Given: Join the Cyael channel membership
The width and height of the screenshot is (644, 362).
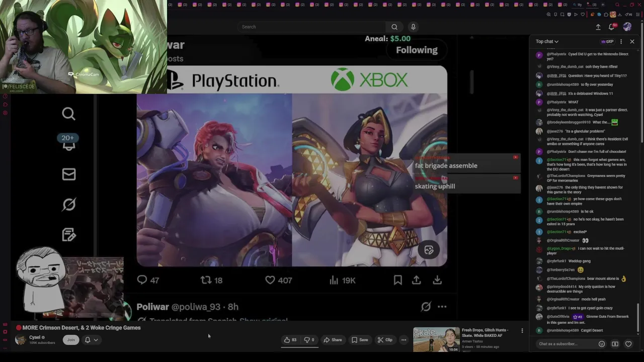Looking at the screenshot, I should point(71,340).
